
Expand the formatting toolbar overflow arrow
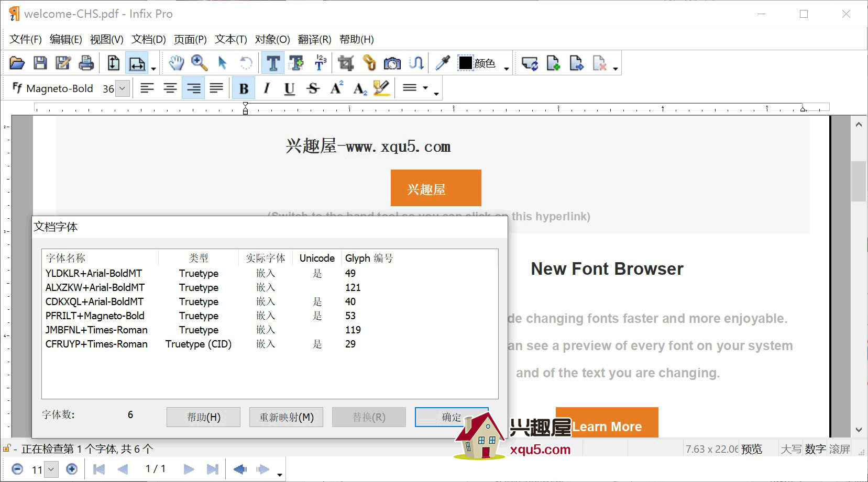pos(436,94)
